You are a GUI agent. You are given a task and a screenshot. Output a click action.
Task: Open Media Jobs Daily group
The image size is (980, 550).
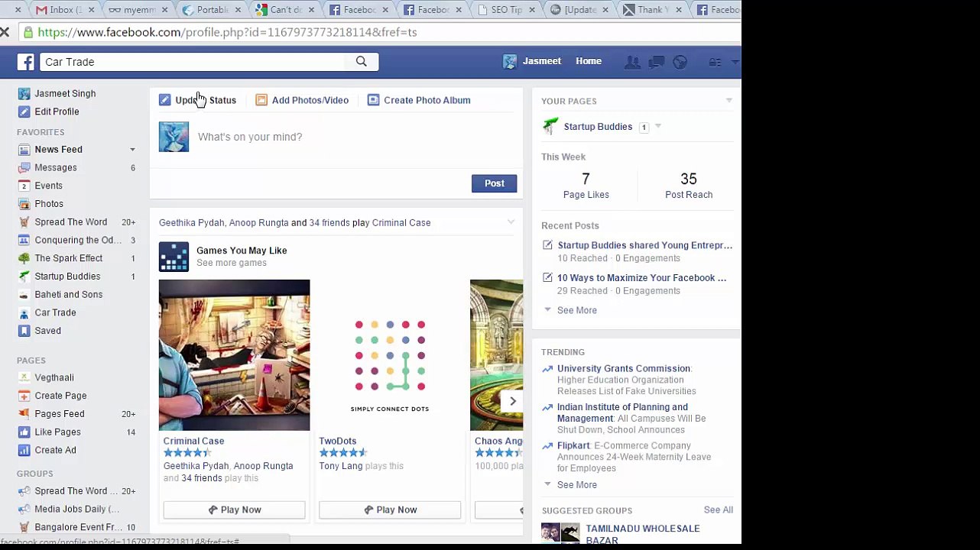pos(77,510)
